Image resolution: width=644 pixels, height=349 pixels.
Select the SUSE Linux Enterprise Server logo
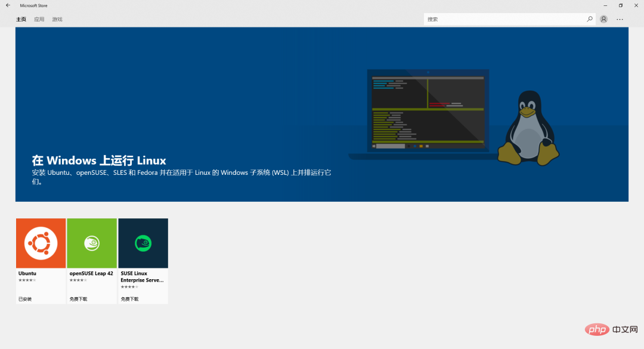143,243
